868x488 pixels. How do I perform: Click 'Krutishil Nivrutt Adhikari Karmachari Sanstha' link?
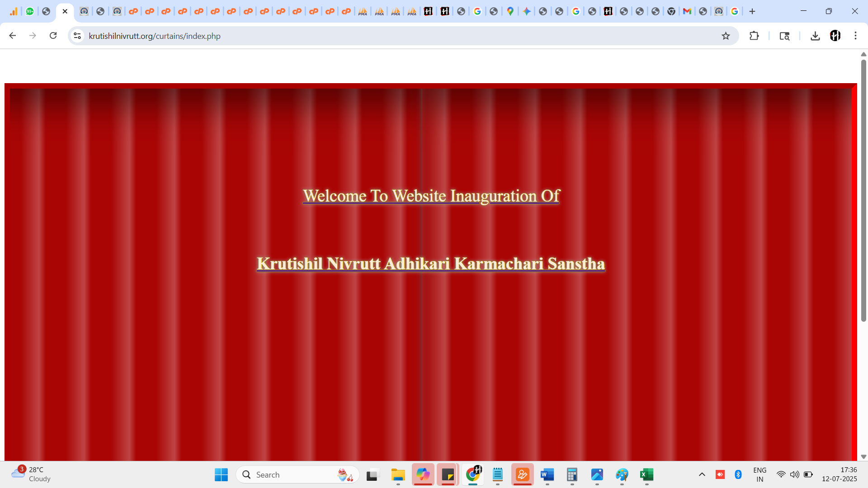coord(430,264)
